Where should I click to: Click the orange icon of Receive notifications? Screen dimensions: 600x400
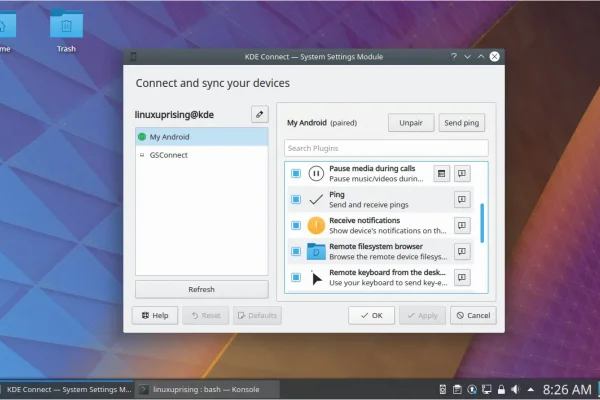pos(316,225)
